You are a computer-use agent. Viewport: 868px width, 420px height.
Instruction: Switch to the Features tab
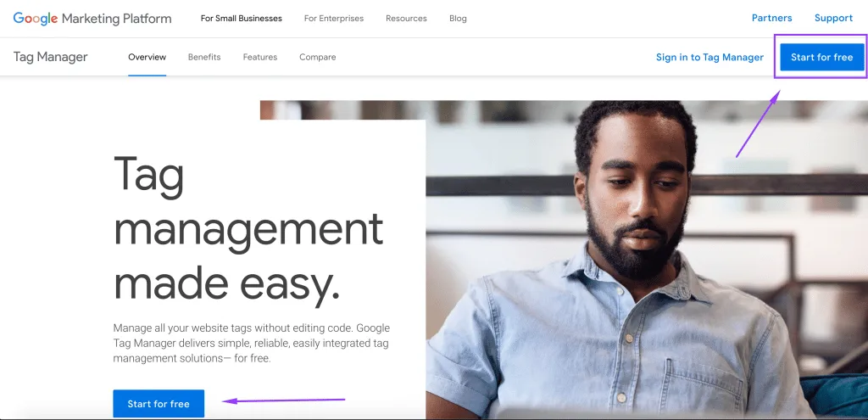click(x=260, y=57)
